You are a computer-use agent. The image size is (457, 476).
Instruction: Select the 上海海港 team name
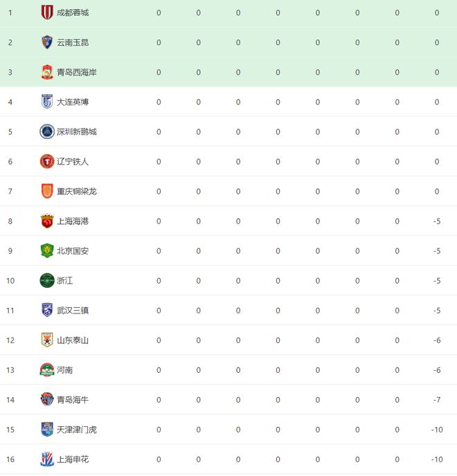[73, 221]
